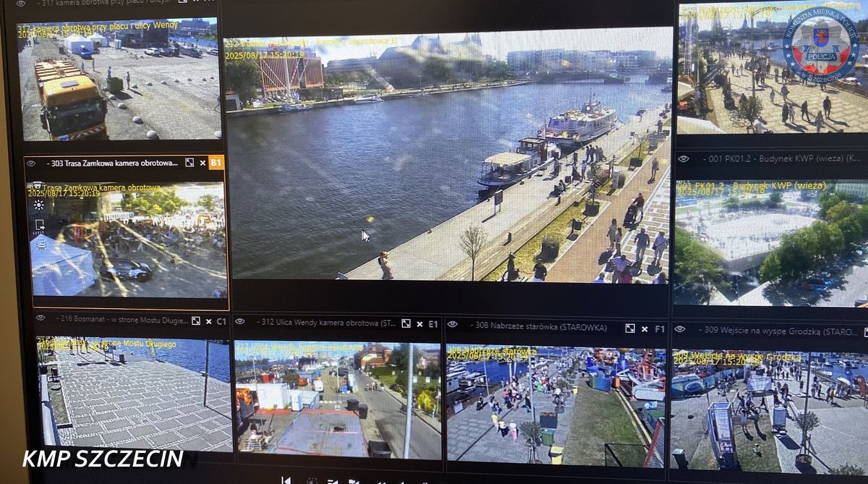Maximize the 312 Ulica Wendy camera tile
Viewport: 868px width, 484px height.
click(x=406, y=323)
